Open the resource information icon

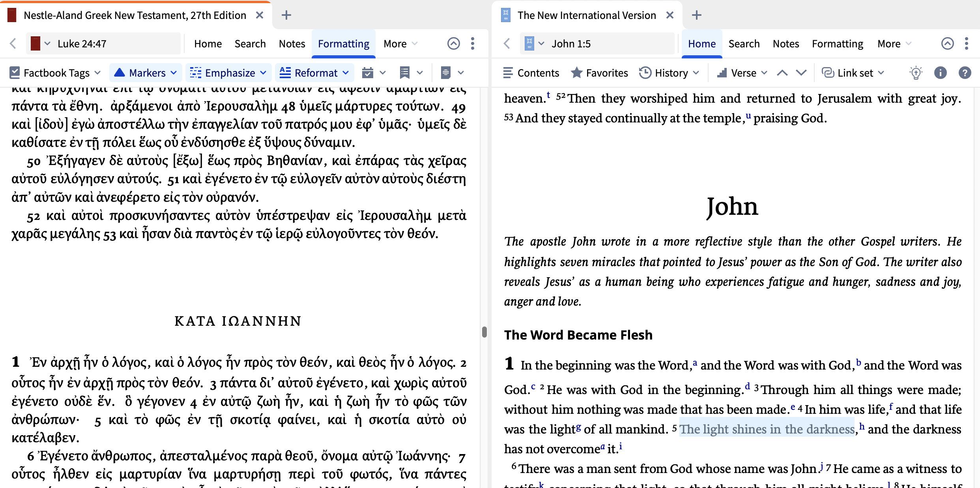[x=941, y=73]
